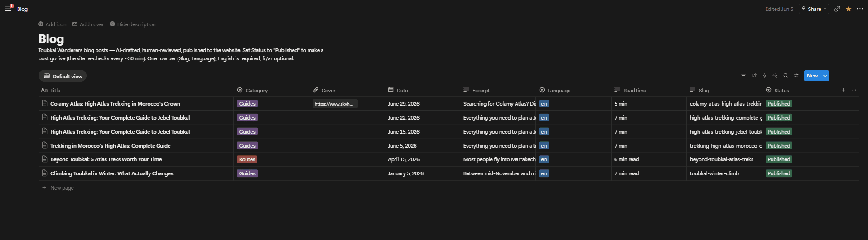Viewport: 868px width, 240px height.
Task: Open the table column options ellipsis
Action: click(x=854, y=90)
